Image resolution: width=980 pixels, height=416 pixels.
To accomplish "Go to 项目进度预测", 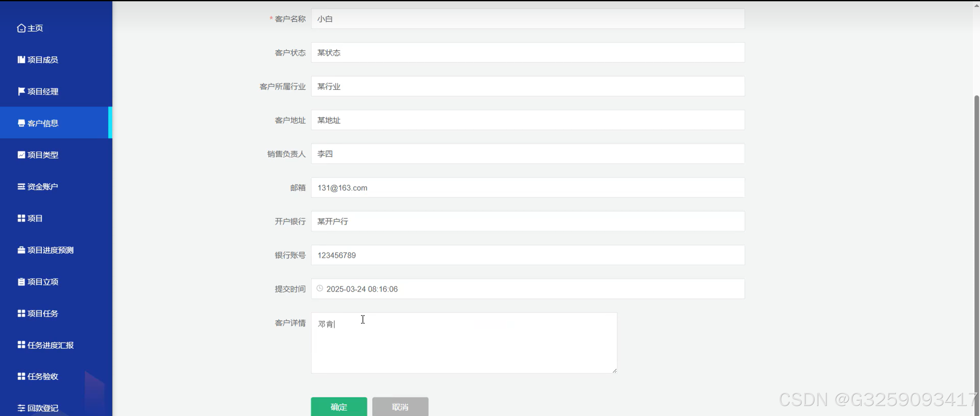I will (x=56, y=250).
